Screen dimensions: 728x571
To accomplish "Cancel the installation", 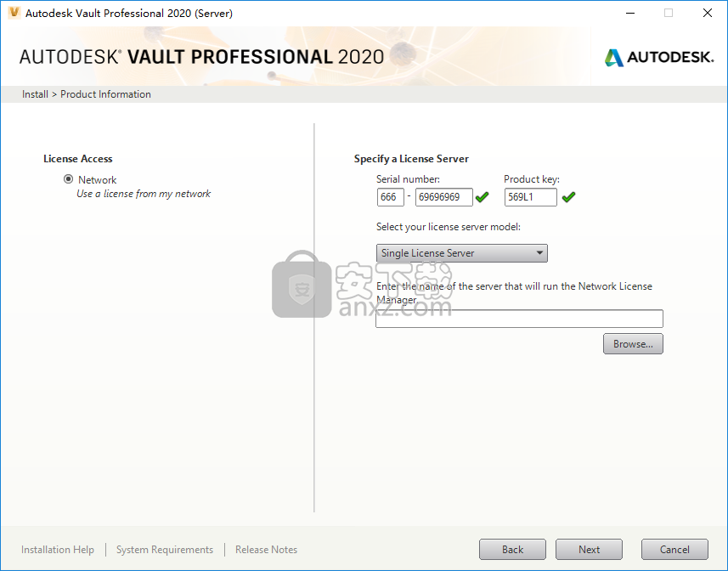I will (x=674, y=550).
